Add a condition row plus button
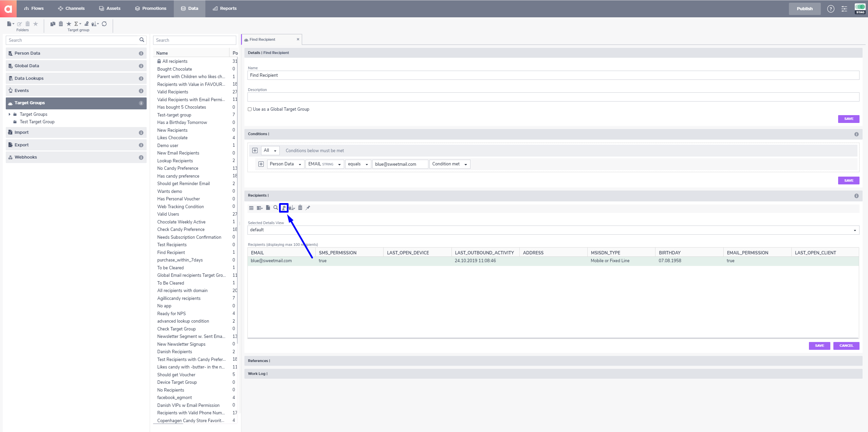This screenshot has width=868, height=432. point(261,164)
